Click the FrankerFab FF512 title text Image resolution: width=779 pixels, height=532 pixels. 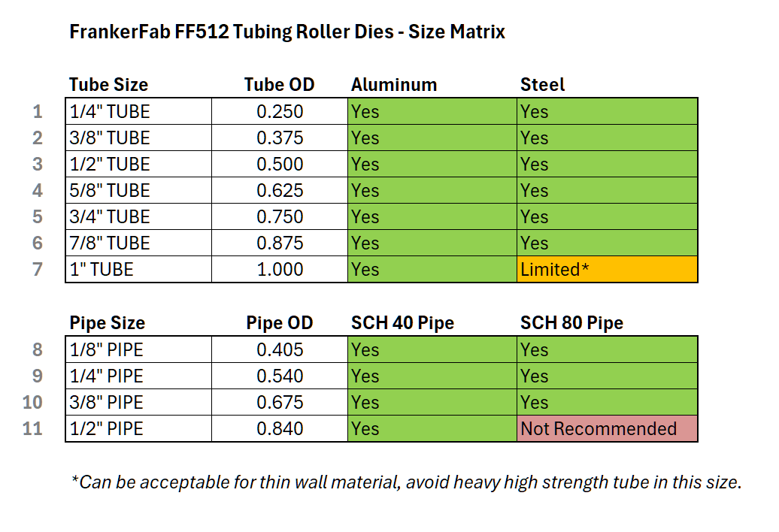286,32
